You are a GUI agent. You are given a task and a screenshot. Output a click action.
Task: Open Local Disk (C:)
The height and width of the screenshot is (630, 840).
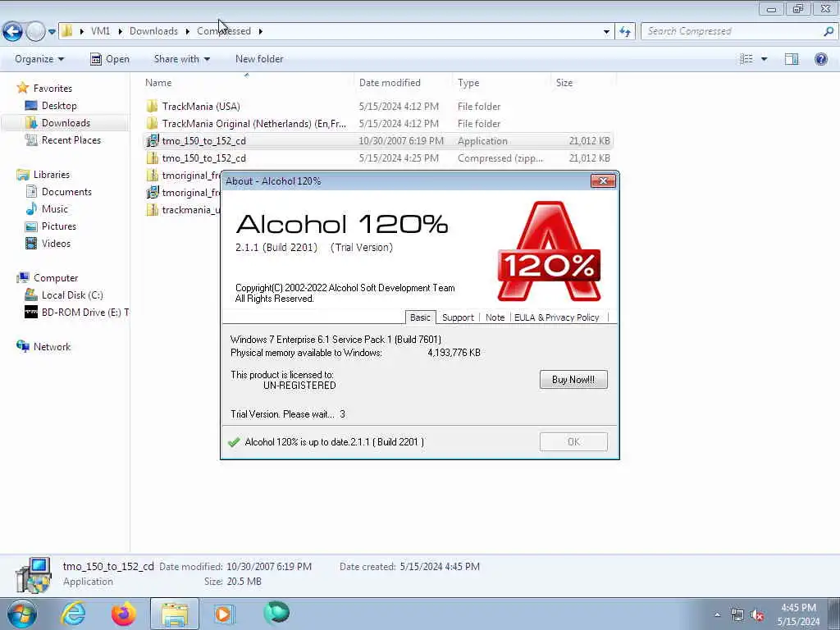[x=64, y=295]
